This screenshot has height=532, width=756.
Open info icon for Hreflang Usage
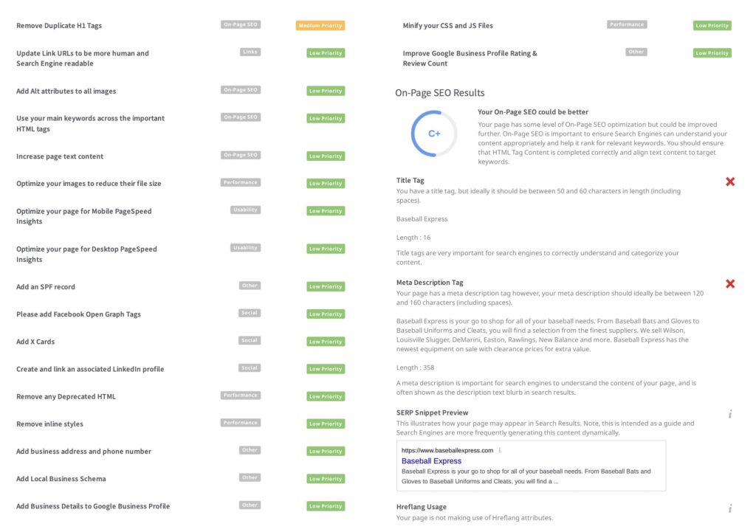[730, 508]
